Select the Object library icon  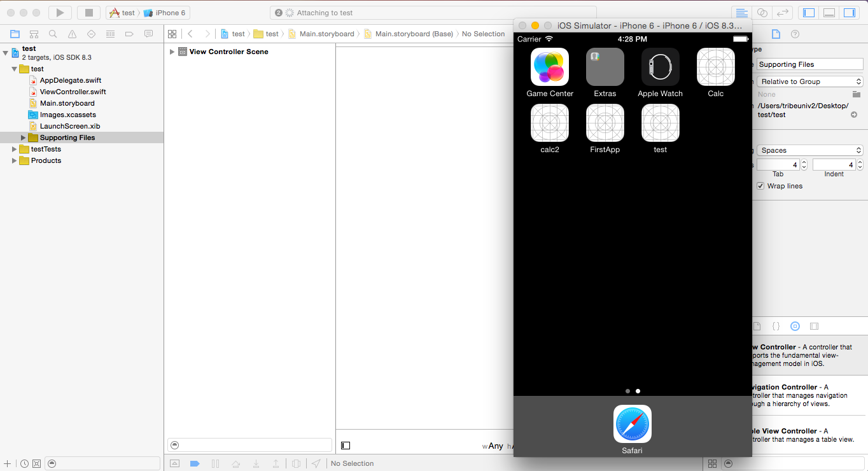click(795, 326)
